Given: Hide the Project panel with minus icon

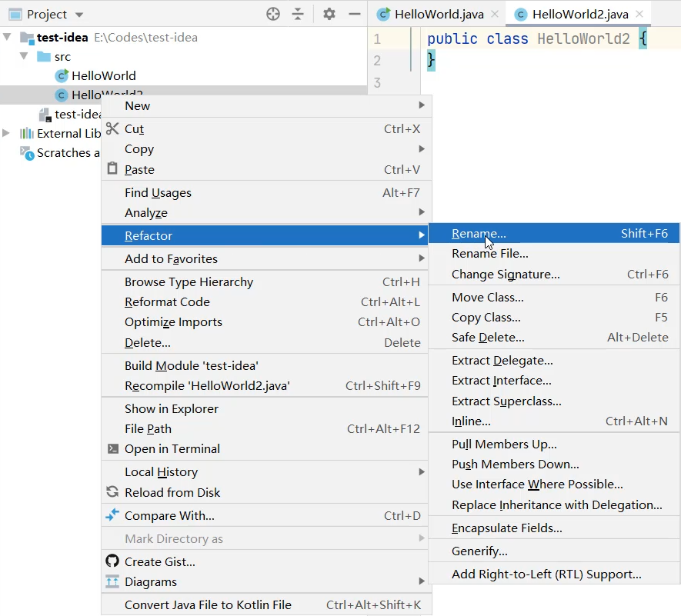Looking at the screenshot, I should click(354, 14).
